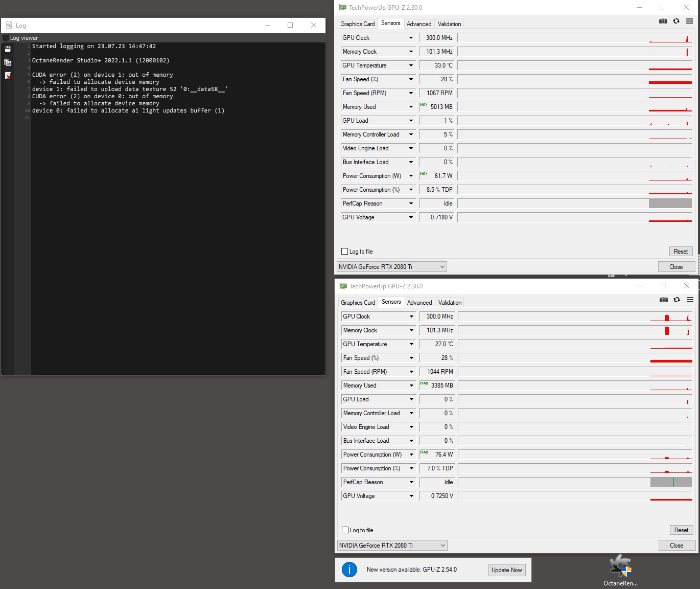Click the 'failed to upload data texture 52' line

(130, 89)
